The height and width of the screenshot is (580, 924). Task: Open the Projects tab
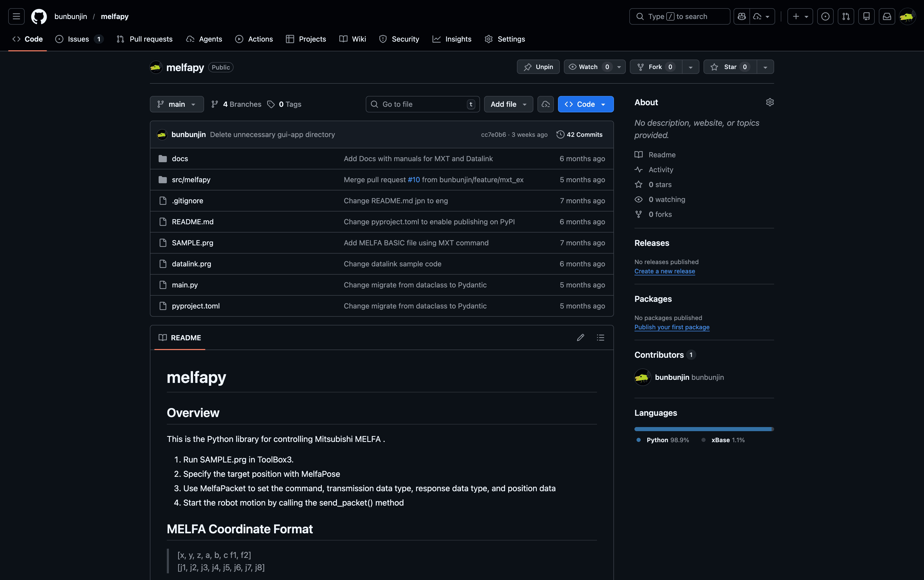tap(306, 39)
